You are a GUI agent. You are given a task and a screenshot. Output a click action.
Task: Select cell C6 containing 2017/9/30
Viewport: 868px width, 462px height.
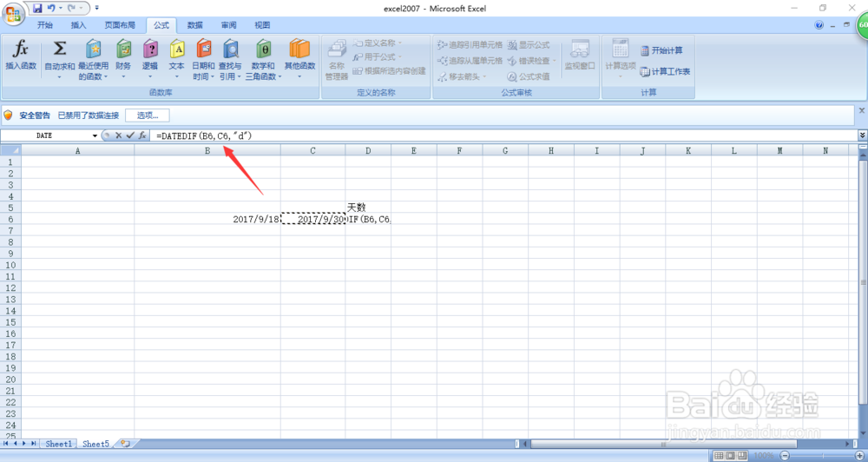(x=312, y=219)
